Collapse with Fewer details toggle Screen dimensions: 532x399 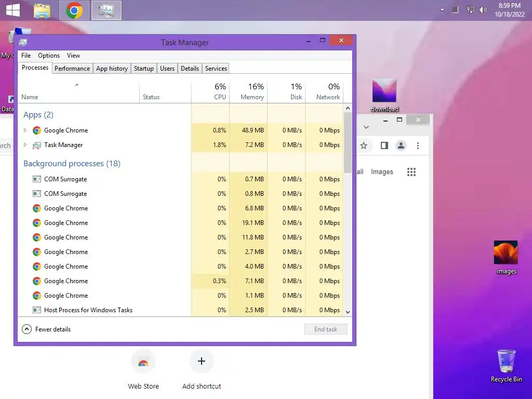[x=46, y=329]
